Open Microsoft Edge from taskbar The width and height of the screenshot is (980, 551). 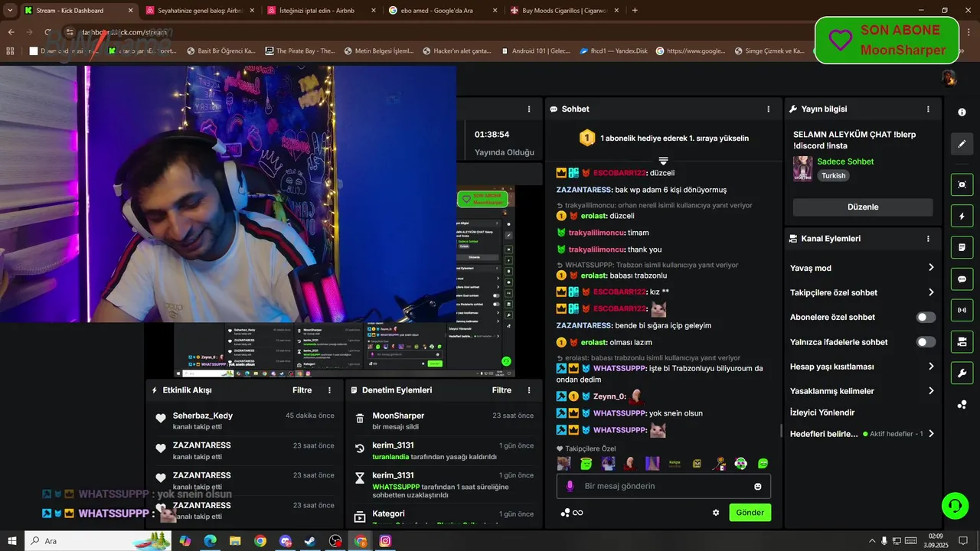210,541
